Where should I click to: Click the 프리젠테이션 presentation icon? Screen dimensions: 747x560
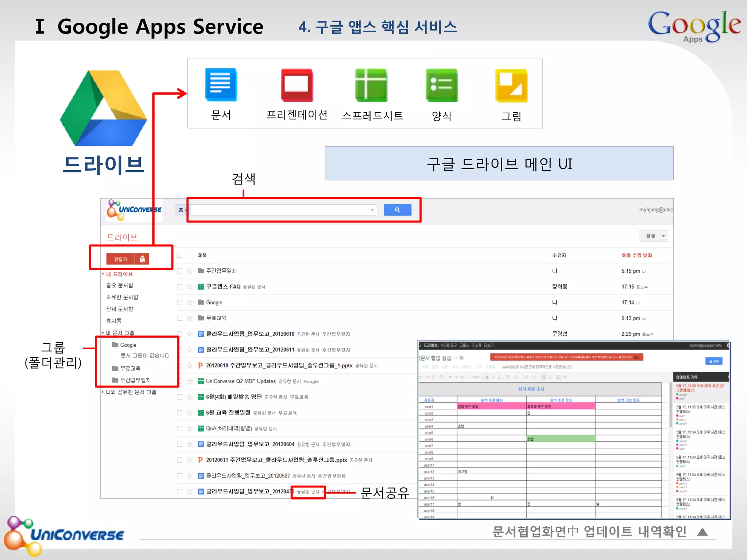pyautogui.click(x=297, y=85)
